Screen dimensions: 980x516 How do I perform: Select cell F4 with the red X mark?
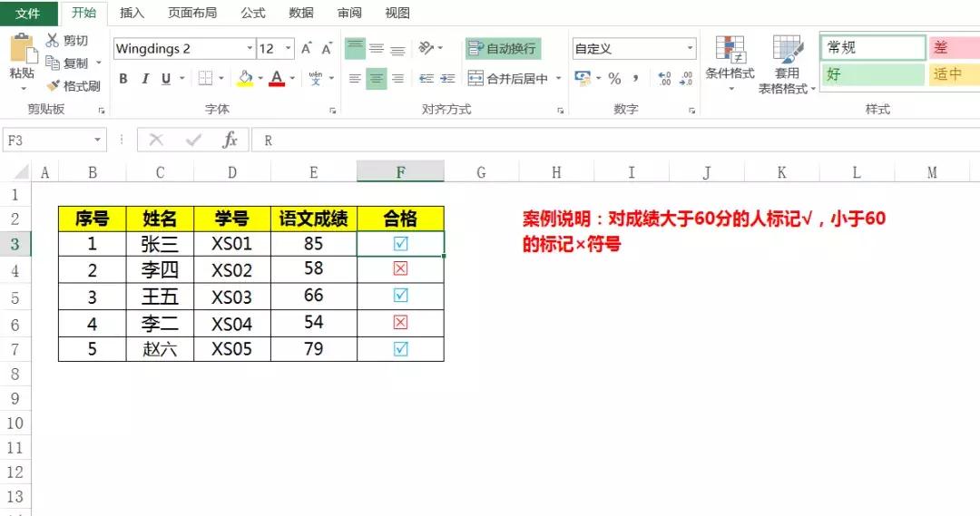[401, 269]
